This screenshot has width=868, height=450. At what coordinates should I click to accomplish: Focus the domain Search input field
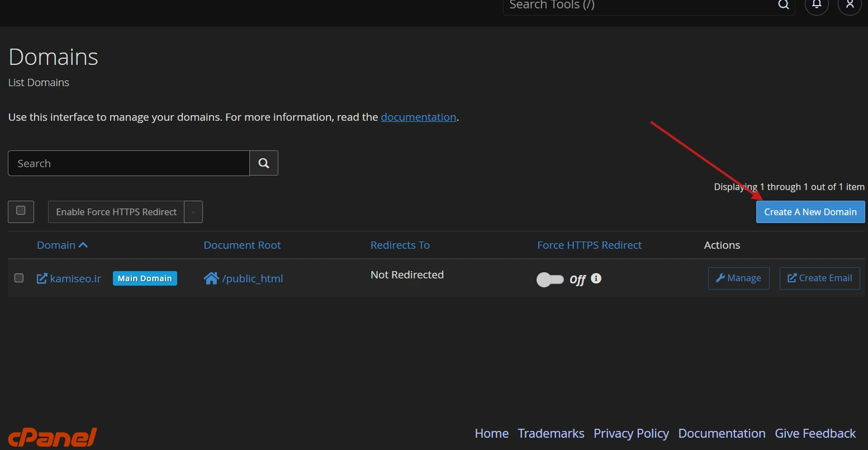(x=129, y=163)
